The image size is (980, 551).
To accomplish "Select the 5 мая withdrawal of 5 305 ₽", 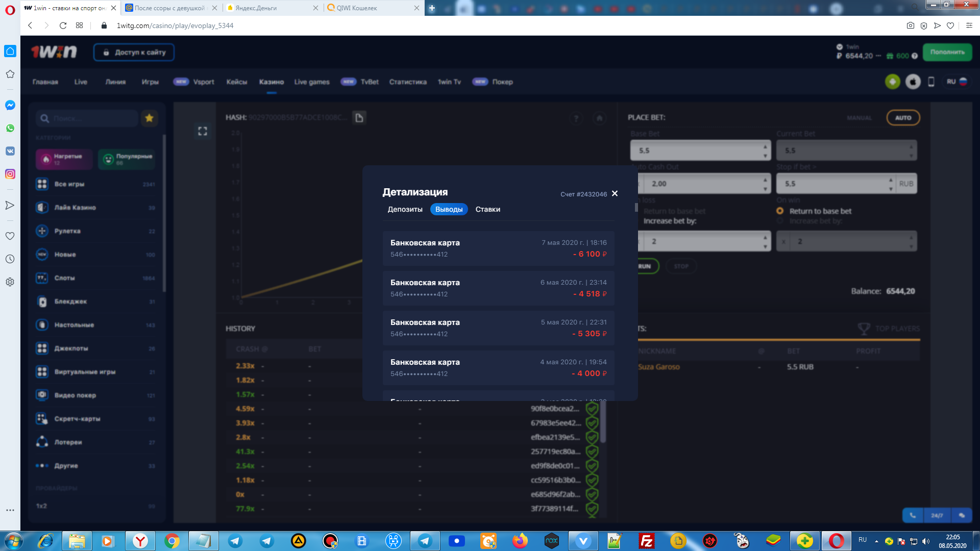I will point(499,328).
